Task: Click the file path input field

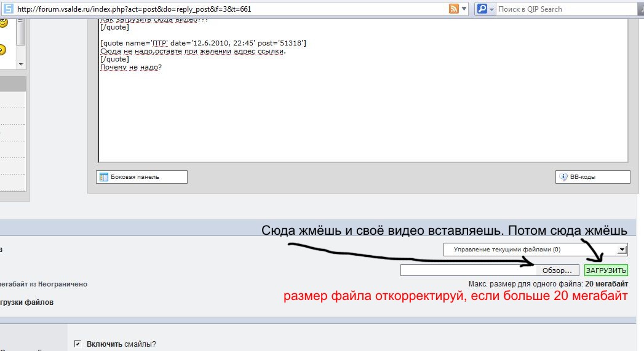Action: [x=469, y=270]
